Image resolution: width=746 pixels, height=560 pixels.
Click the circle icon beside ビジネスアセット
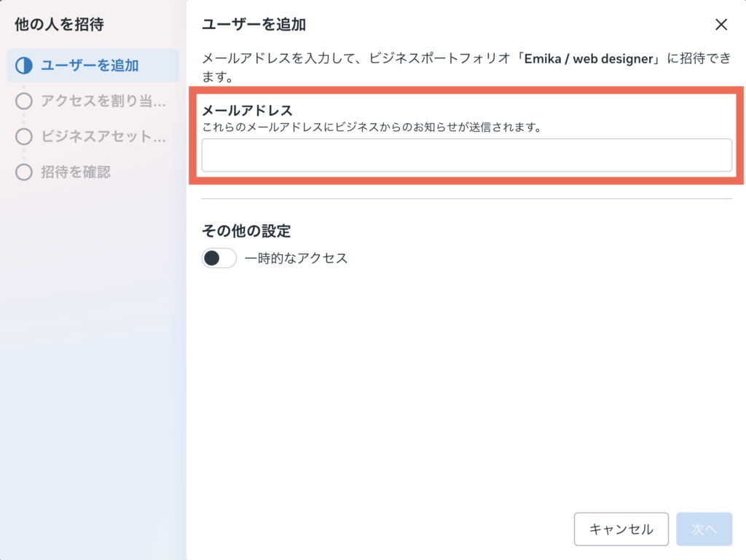[x=24, y=137]
